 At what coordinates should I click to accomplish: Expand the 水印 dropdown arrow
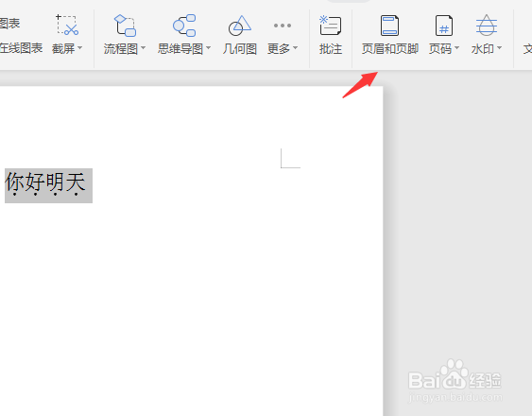pos(499,48)
